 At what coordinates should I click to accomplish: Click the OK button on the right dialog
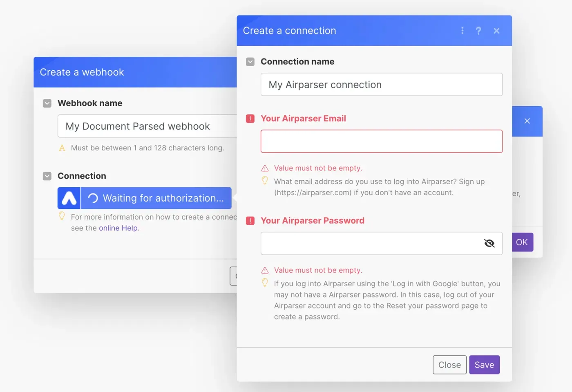point(522,242)
